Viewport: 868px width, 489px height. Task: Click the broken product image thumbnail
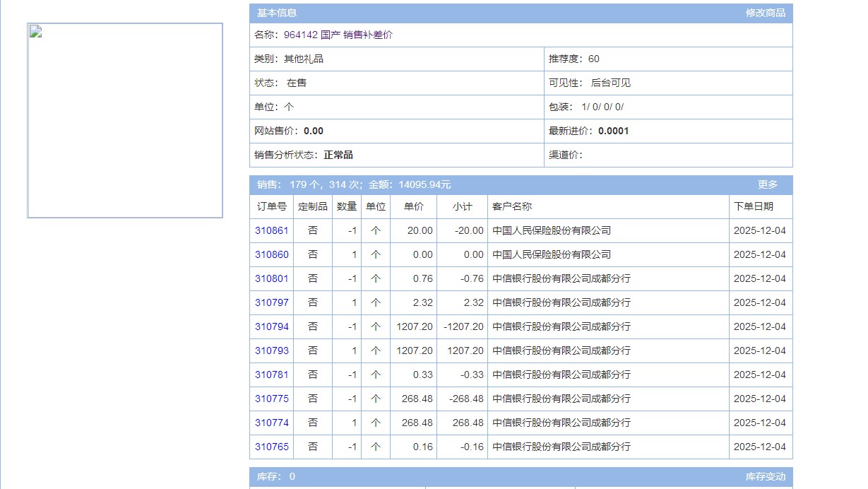[x=125, y=120]
